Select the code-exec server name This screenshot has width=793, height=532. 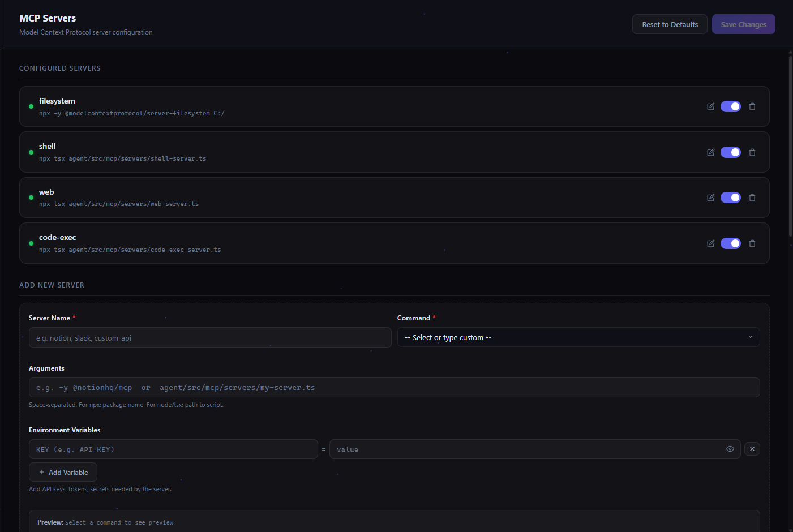[57, 237]
